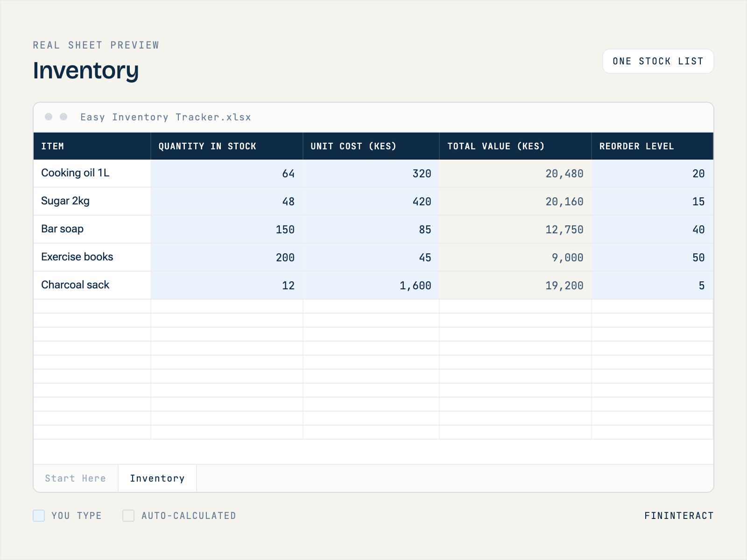The height and width of the screenshot is (560, 747).
Task: Click total value 19,200 cell
Action: [515, 285]
